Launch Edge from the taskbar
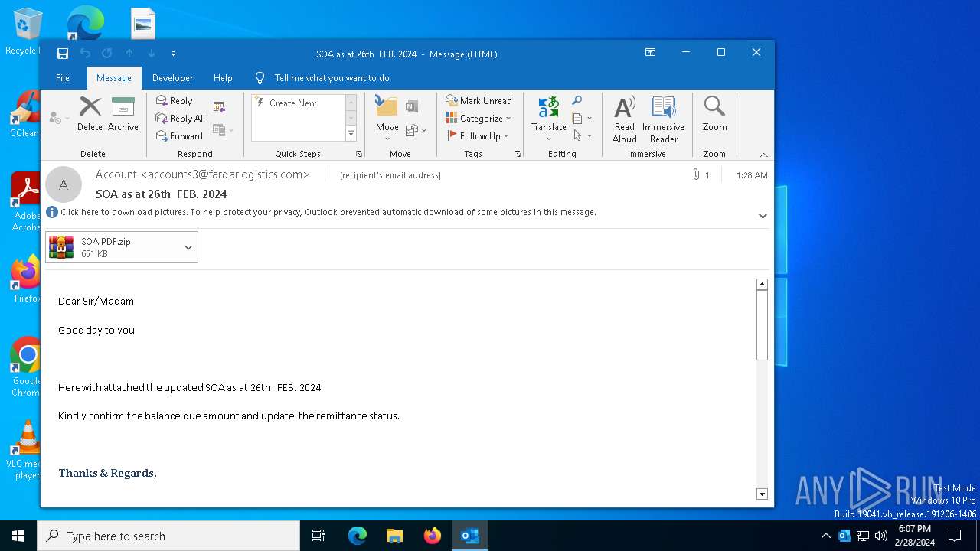Screen dimensions: 980x551 pos(358,536)
